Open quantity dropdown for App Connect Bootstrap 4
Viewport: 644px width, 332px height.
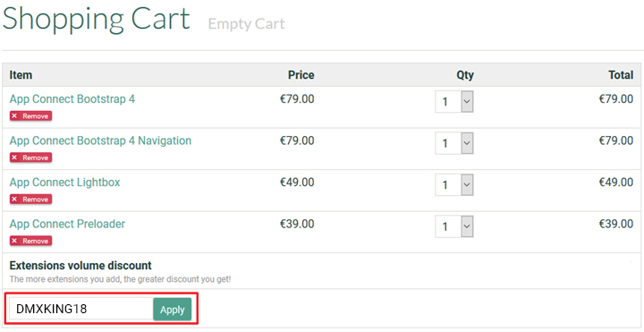coord(453,101)
